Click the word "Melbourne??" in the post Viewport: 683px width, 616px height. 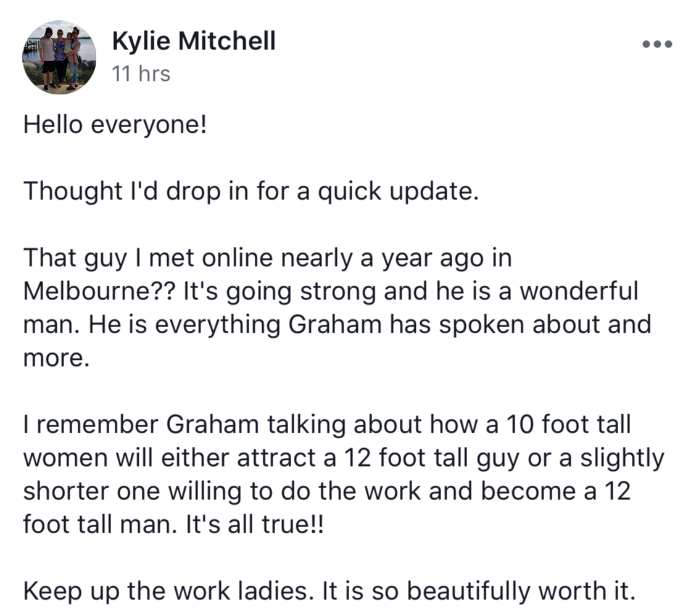pyautogui.click(x=99, y=291)
